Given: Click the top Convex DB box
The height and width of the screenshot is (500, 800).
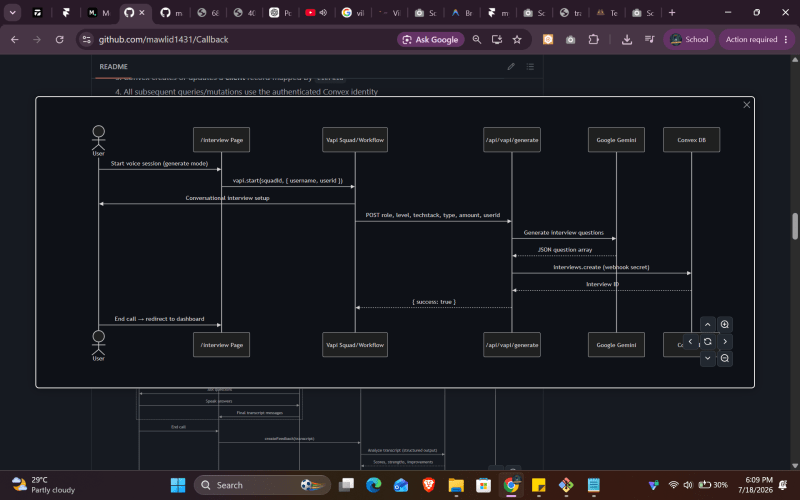Looking at the screenshot, I should click(691, 140).
